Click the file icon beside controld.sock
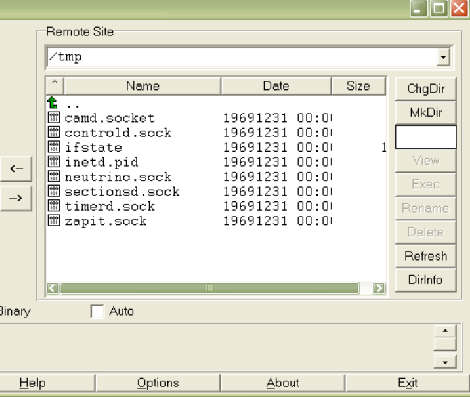The width and height of the screenshot is (470, 397). point(54,132)
